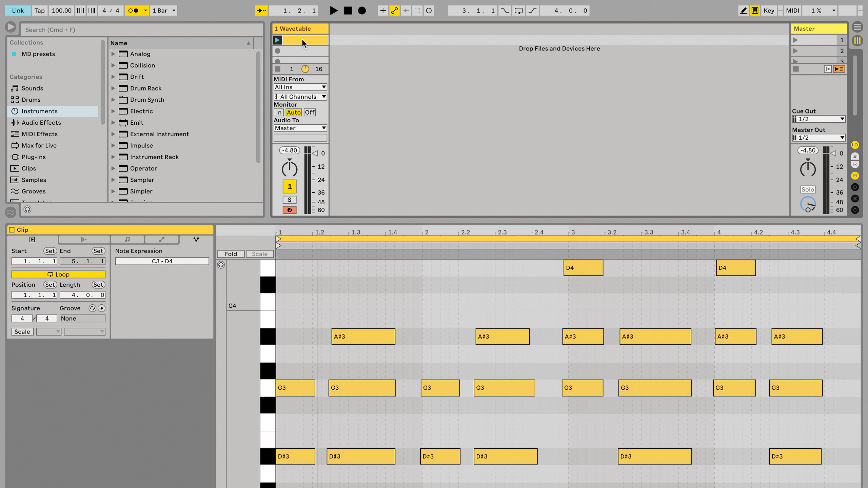Open the Cue Out channel dropdown

pos(818,119)
